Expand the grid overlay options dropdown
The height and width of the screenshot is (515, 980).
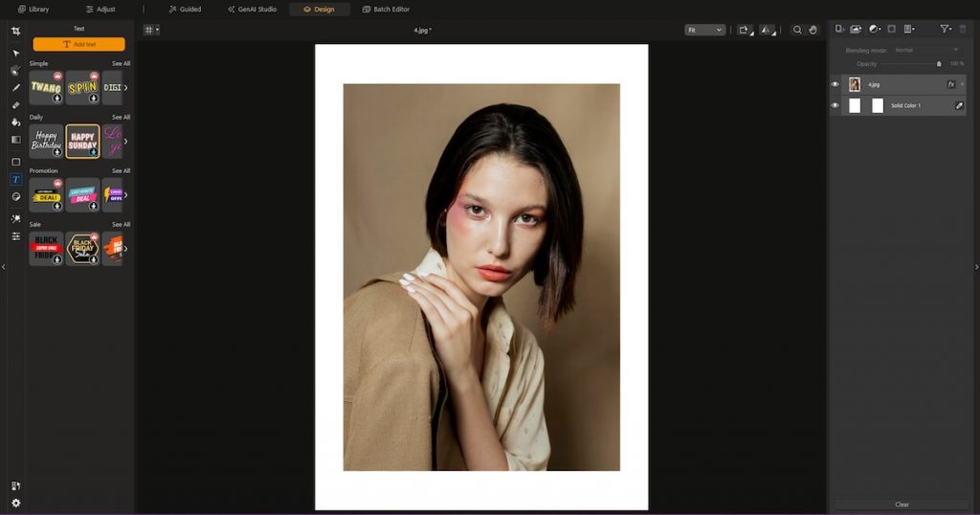click(x=151, y=30)
